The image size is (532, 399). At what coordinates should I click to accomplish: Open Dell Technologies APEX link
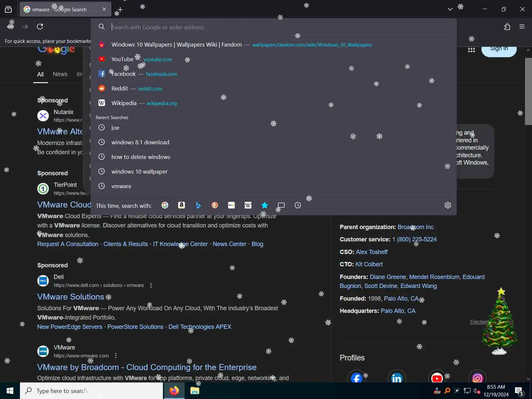click(x=200, y=327)
